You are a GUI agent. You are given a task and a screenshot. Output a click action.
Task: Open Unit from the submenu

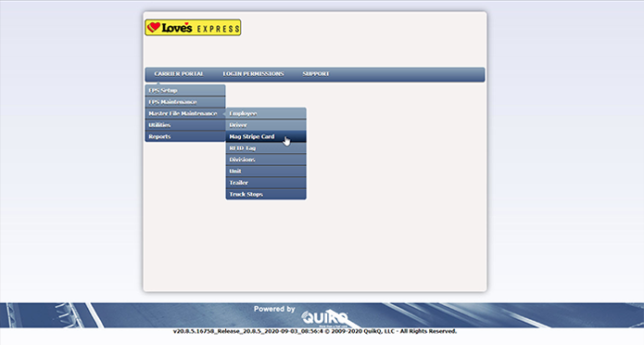pos(266,171)
